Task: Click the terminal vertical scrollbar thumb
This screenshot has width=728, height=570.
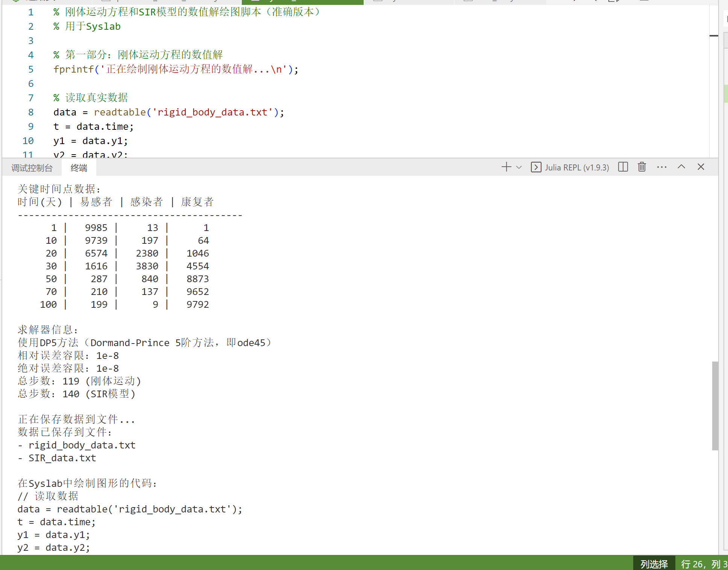Action: (x=715, y=406)
